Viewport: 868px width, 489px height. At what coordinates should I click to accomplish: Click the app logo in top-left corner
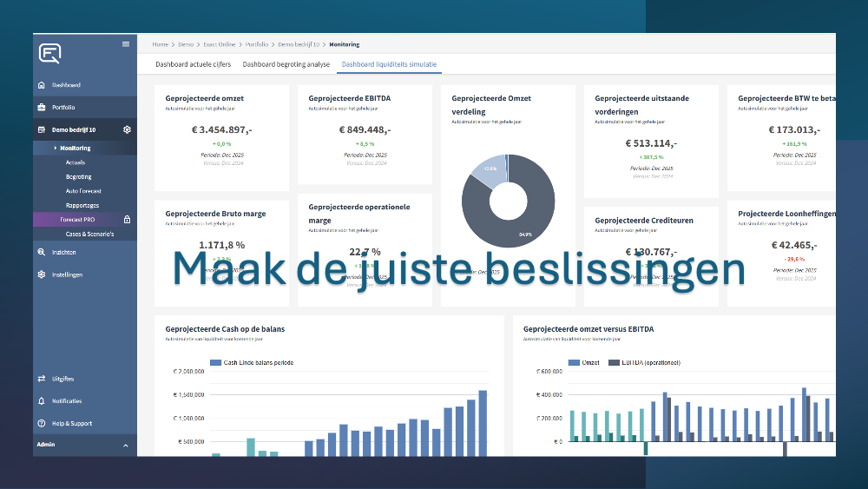[x=49, y=53]
